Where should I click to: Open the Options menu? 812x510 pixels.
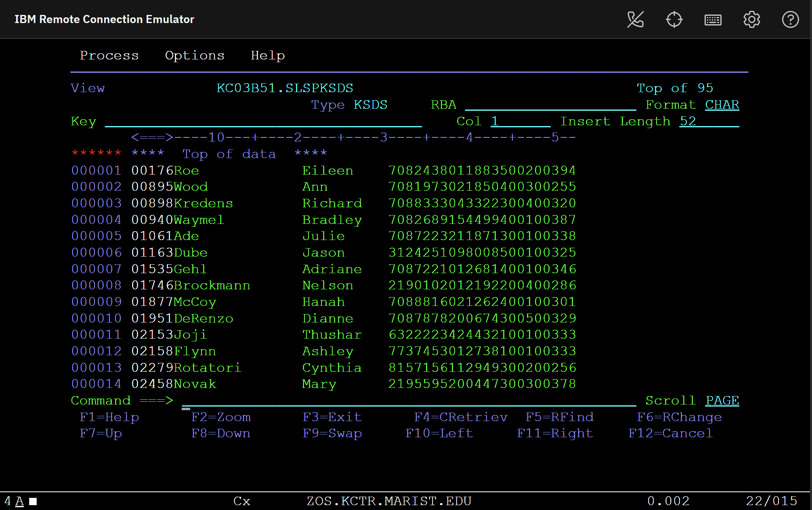[195, 55]
